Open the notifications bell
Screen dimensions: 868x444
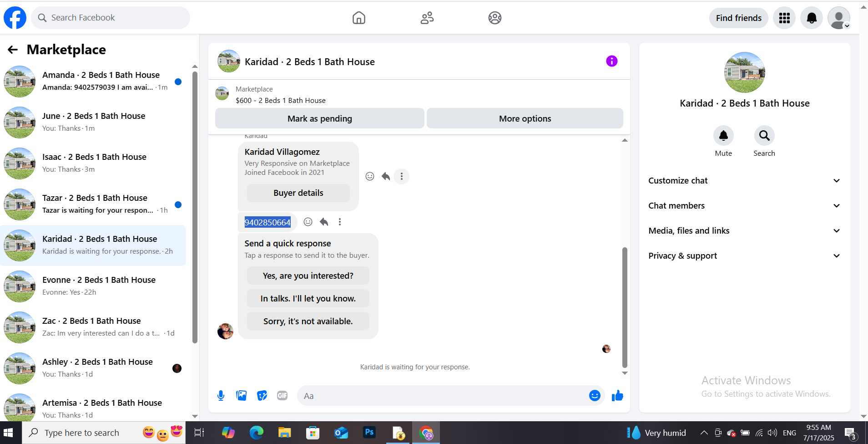pos(812,18)
